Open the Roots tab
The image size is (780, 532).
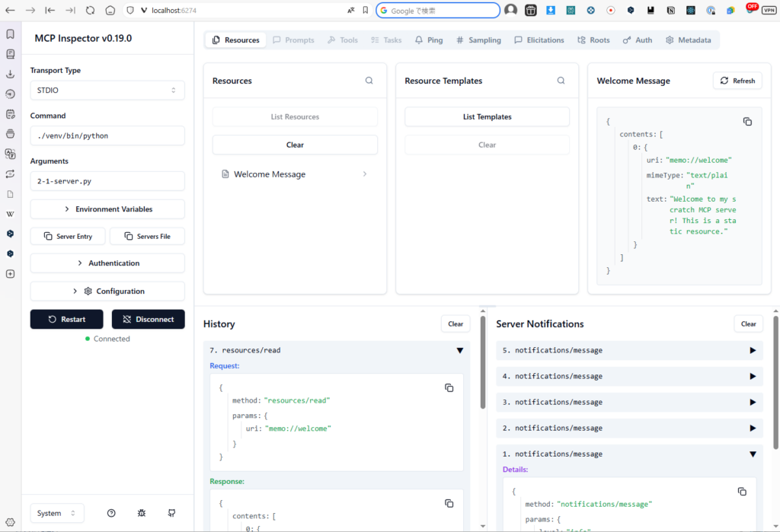pos(593,40)
